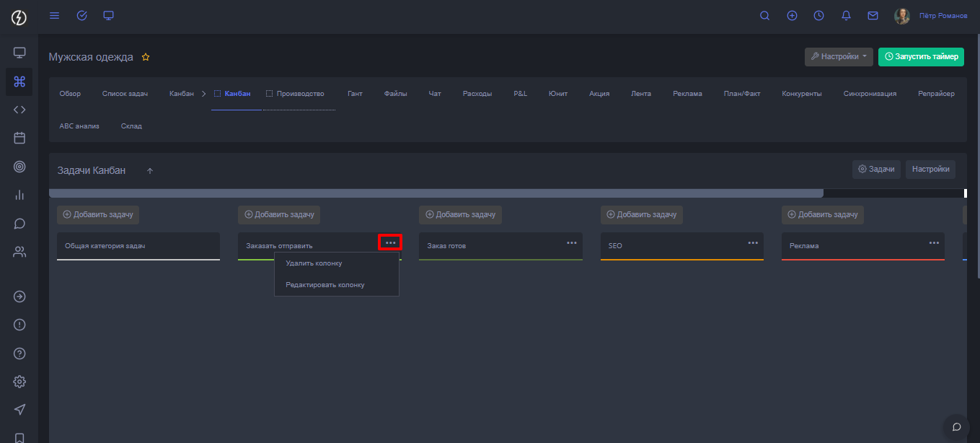The height and width of the screenshot is (443, 980).
Task: Open three-dot menu on Заказ готов column
Action: [572, 243]
